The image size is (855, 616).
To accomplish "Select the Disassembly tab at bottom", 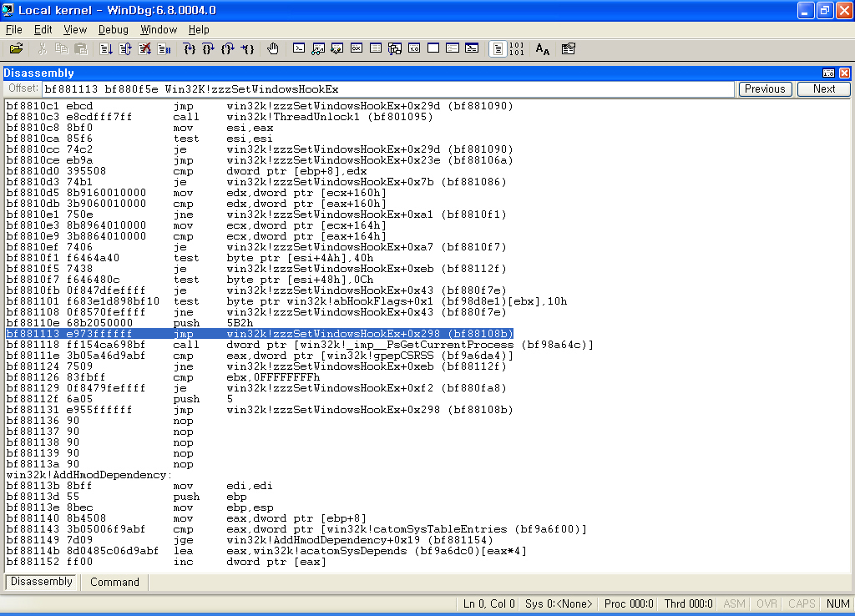I will [42, 582].
